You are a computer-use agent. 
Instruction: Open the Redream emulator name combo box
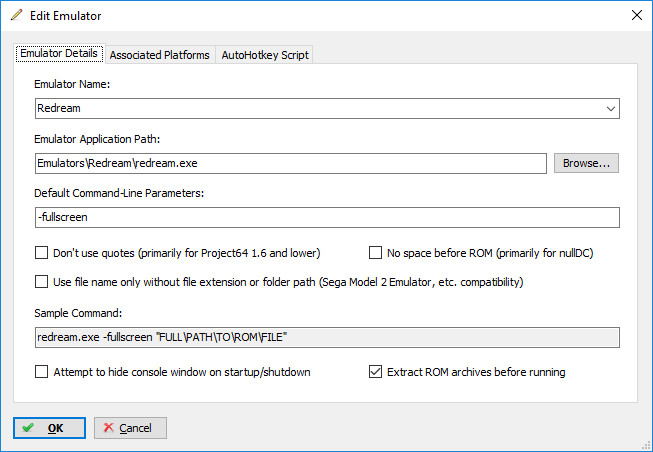pos(327,109)
